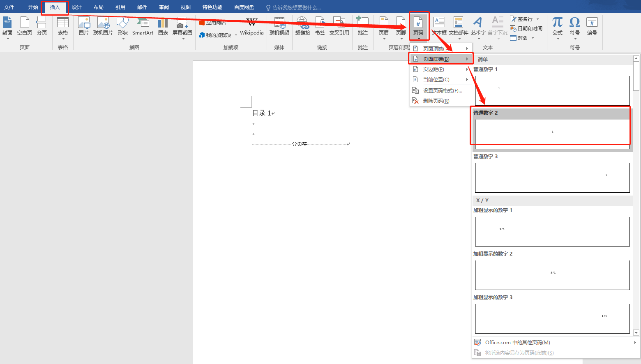Switch to the 开始 tab
Image resolution: width=641 pixels, height=364 pixels.
(33, 7)
